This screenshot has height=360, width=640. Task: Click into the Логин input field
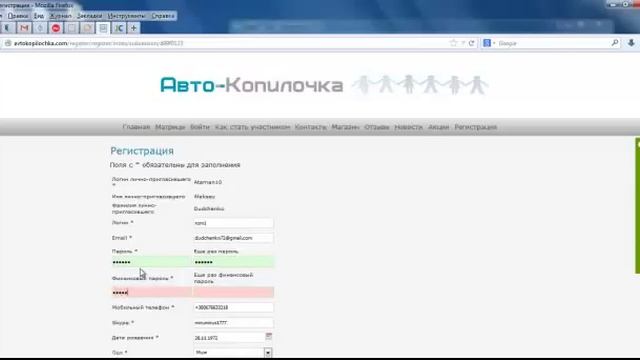[233, 223]
